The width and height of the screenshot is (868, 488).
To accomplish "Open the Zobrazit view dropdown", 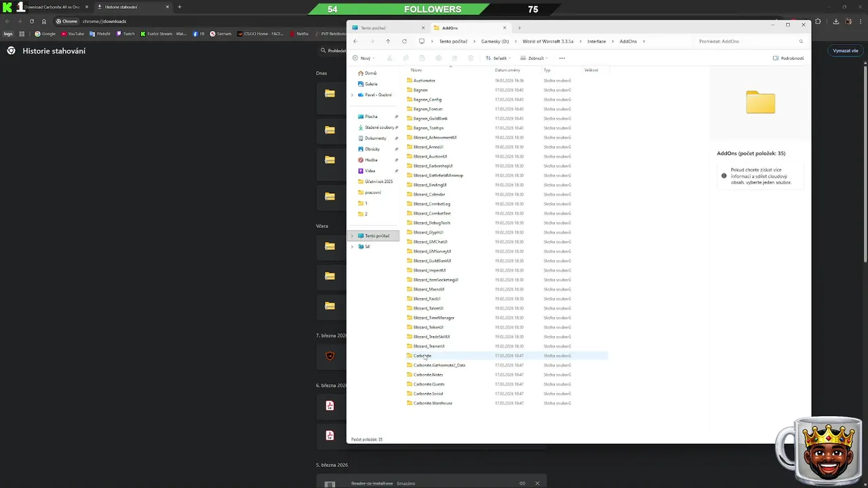I will click(534, 58).
